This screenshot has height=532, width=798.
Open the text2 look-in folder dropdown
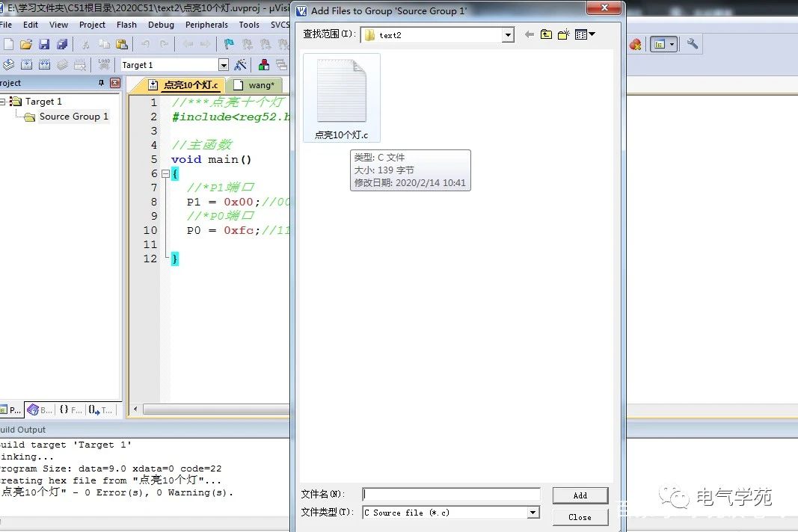(x=507, y=35)
